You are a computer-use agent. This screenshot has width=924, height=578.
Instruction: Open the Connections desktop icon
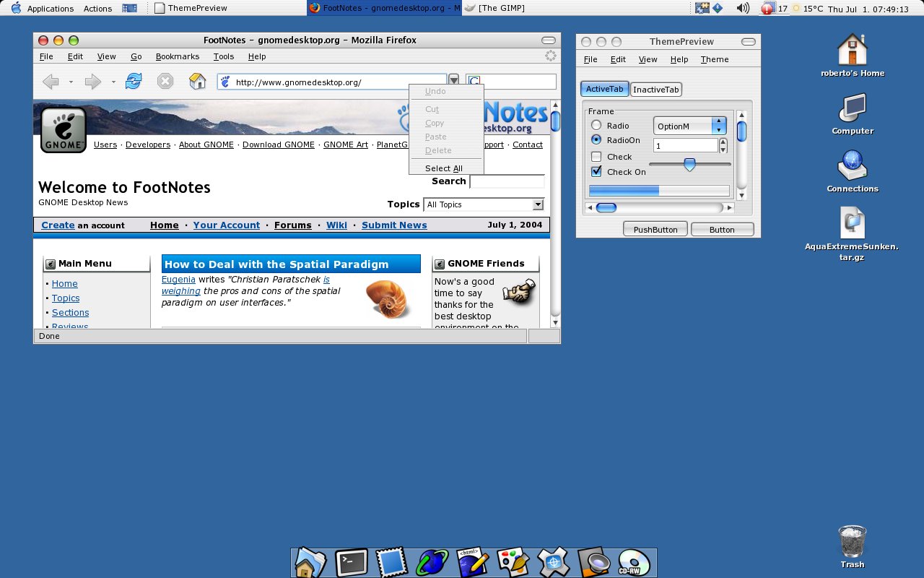coord(853,165)
